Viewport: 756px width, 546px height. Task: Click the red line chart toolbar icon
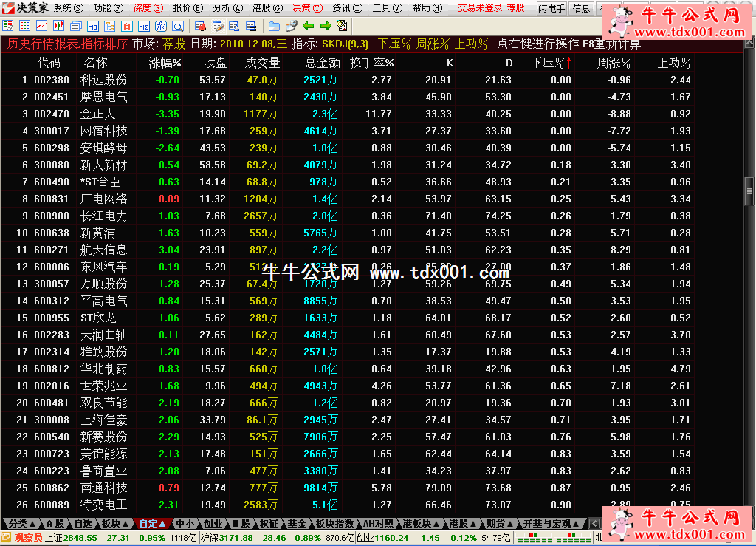click(x=41, y=26)
